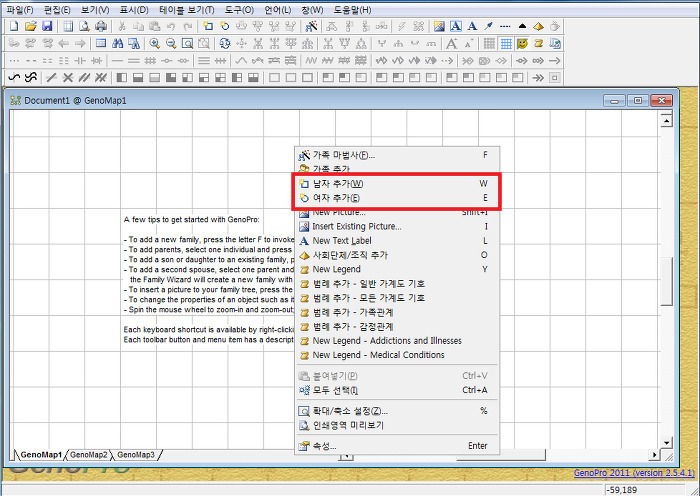This screenshot has height=496, width=700.
Task: Toggle the yellow smiley face button
Action: coord(522,43)
